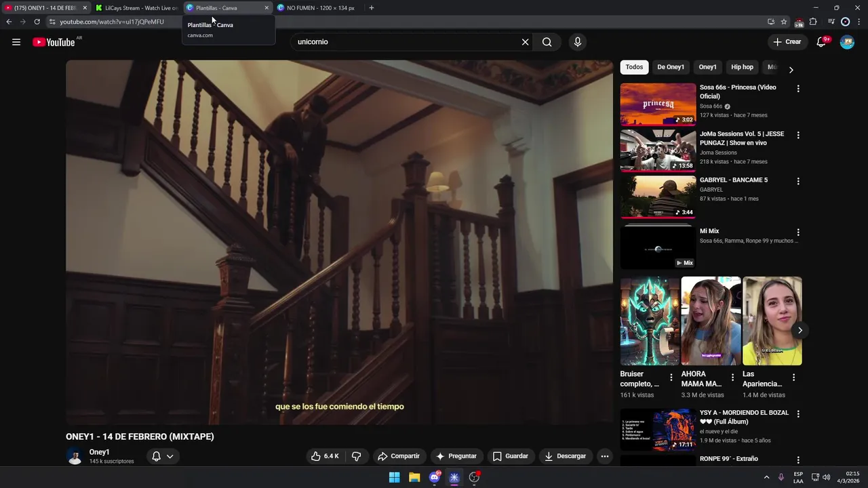Open the JoMa Sessions Vol. 5 thumbnail
This screenshot has width=868, height=488.
pyautogui.click(x=658, y=151)
